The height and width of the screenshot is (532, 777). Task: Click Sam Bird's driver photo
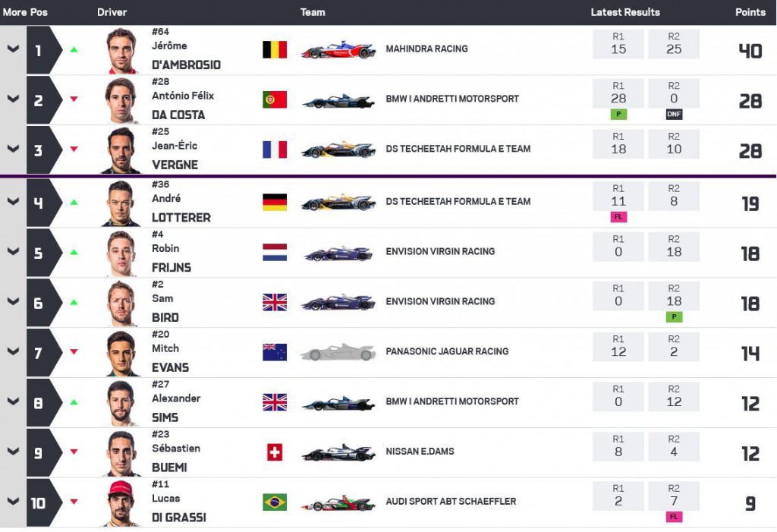click(x=121, y=301)
